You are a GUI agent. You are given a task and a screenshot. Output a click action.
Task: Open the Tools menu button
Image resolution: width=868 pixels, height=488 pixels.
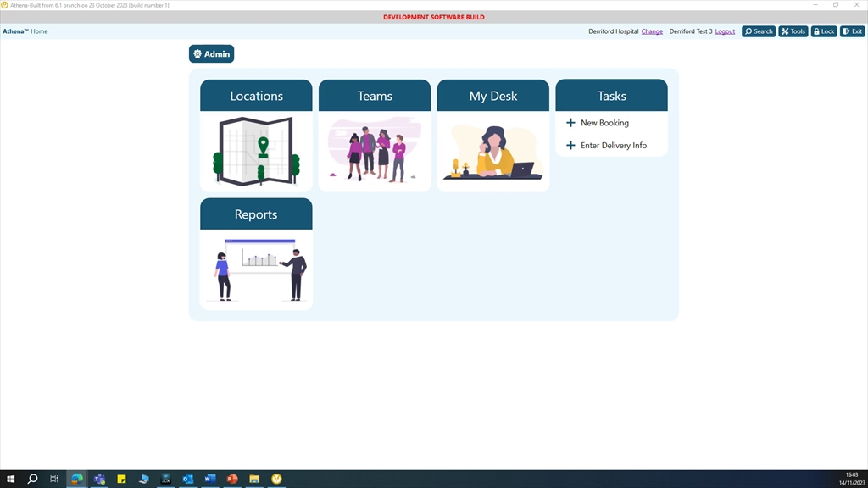pos(793,31)
